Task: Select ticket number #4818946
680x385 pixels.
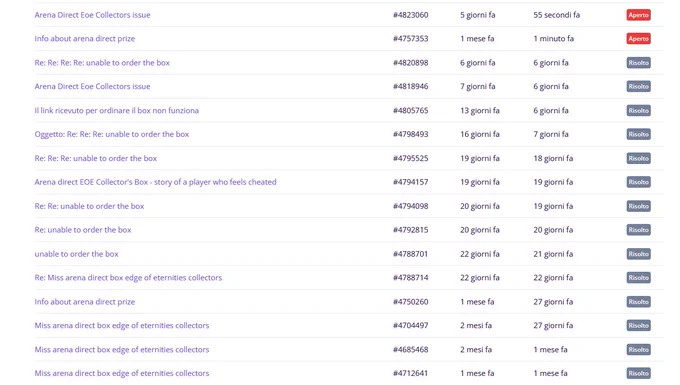Action: (411, 86)
